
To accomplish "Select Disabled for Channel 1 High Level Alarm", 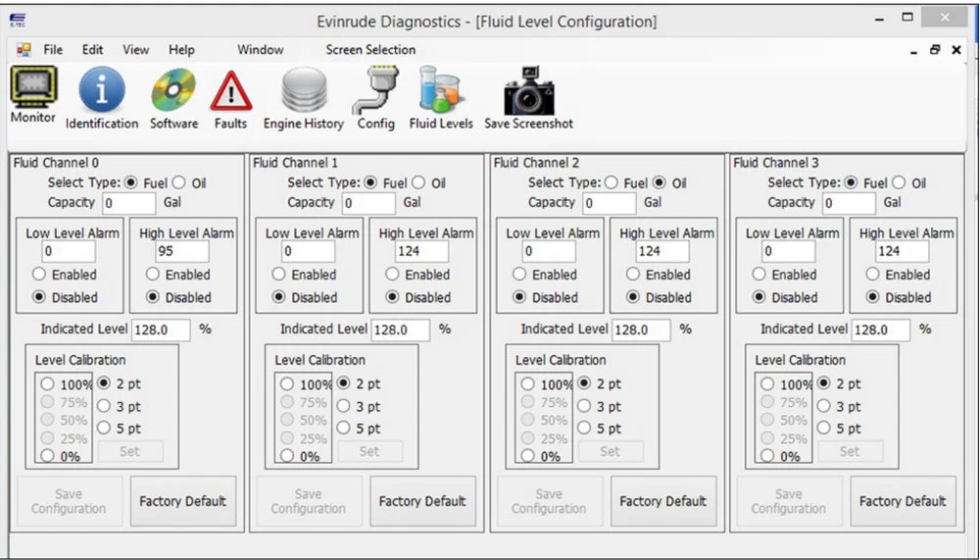I will pos(392,296).
